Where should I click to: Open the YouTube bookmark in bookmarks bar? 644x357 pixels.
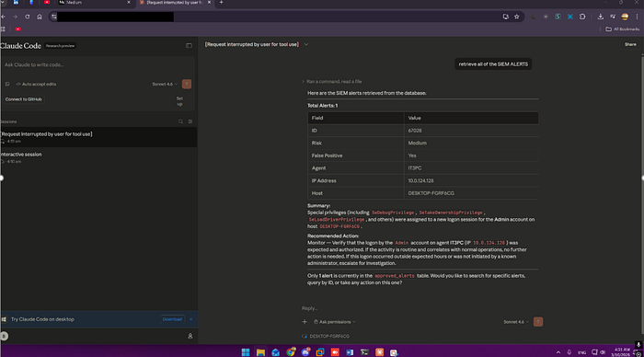18,29
